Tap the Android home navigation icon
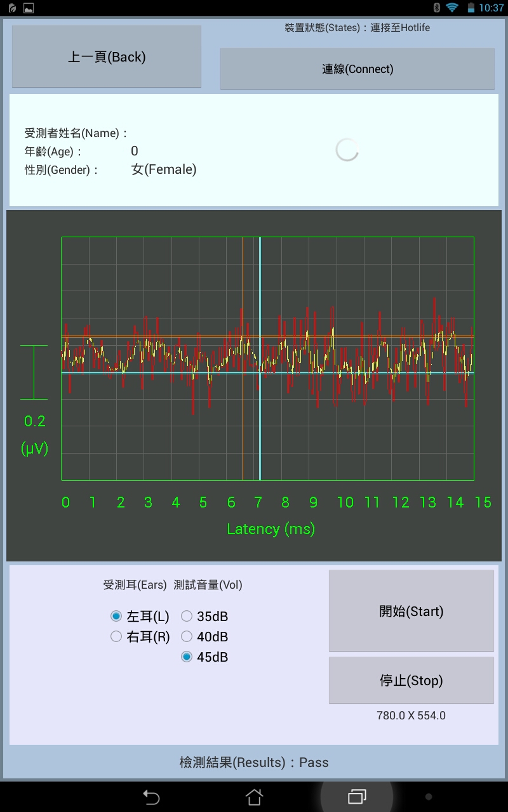508x812 pixels. (254, 797)
